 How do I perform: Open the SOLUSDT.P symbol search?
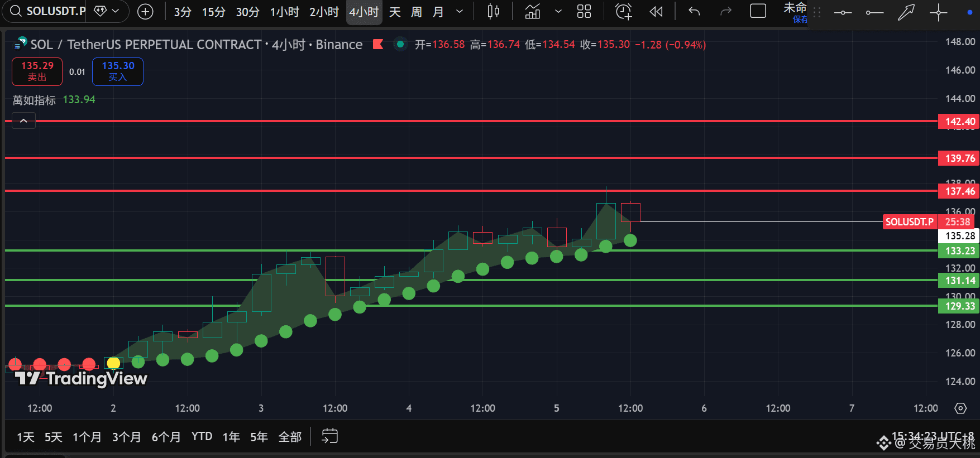(48, 11)
